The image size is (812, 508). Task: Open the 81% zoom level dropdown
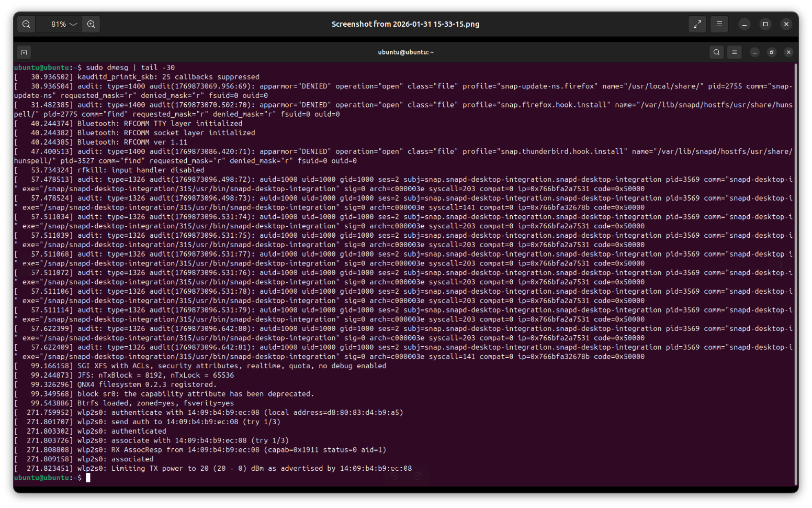(63, 24)
